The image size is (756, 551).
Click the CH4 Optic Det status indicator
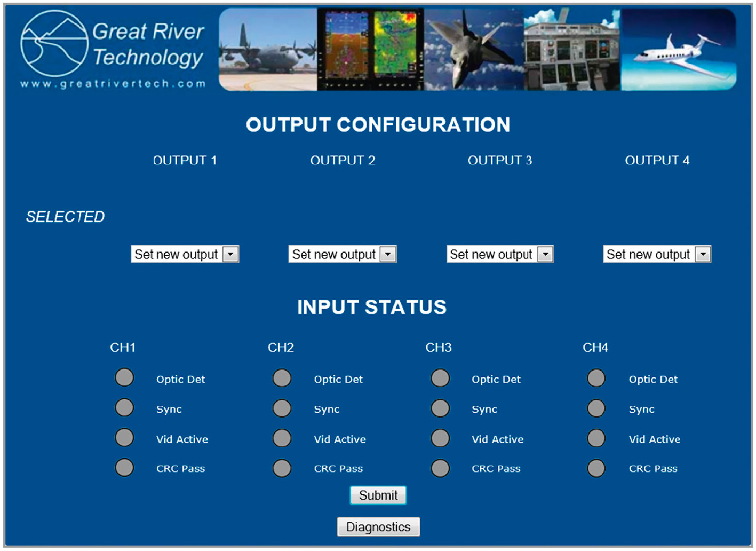click(x=596, y=378)
